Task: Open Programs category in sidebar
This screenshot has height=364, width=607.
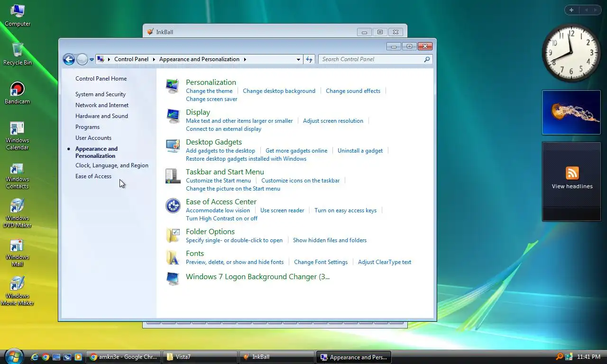Action: [87, 127]
